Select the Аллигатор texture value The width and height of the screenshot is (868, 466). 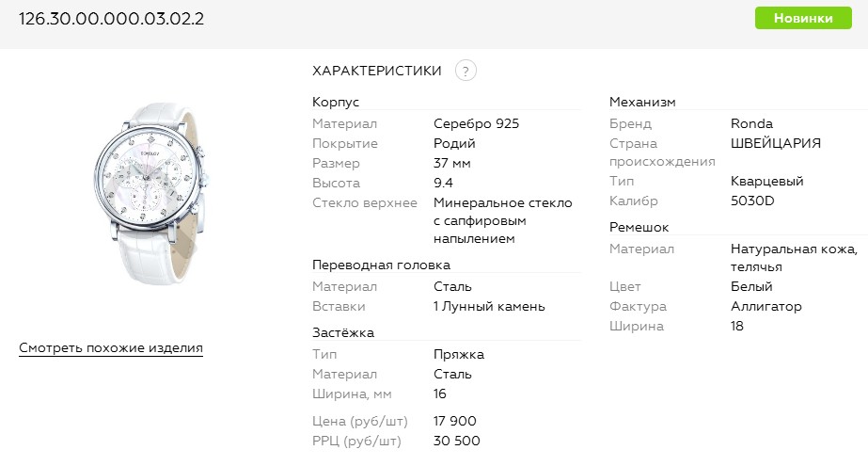pos(765,306)
